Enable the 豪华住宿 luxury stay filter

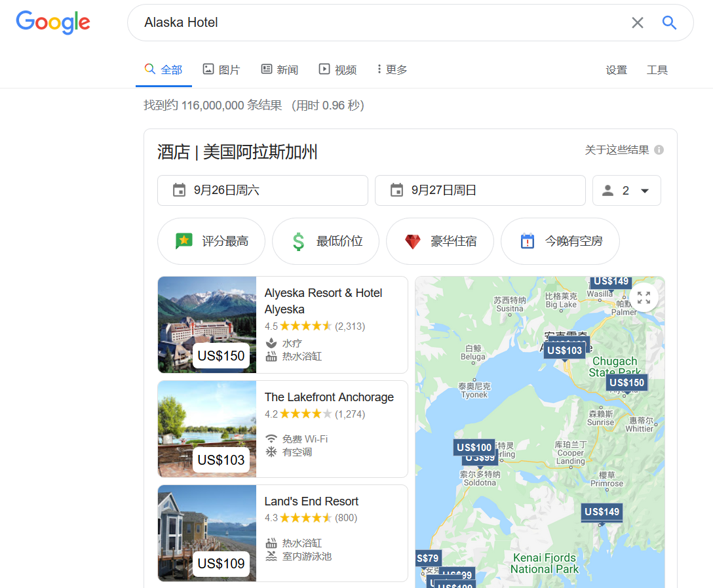pyautogui.click(x=440, y=241)
